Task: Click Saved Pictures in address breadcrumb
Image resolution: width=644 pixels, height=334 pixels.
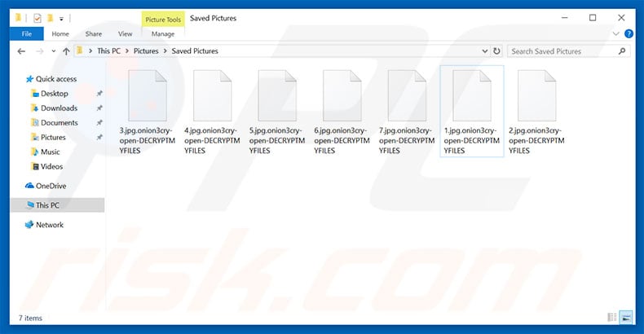Action: (x=195, y=51)
